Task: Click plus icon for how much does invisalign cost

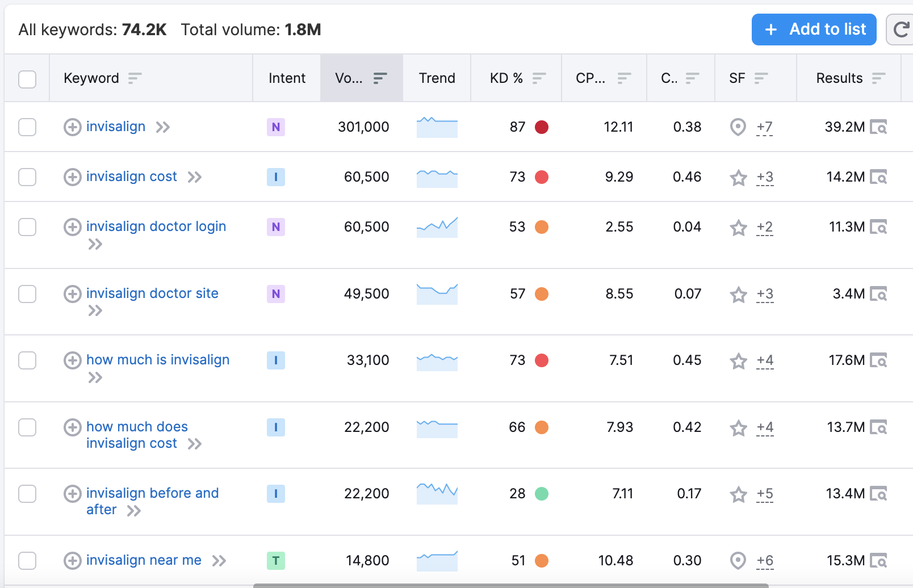Action: pos(72,427)
